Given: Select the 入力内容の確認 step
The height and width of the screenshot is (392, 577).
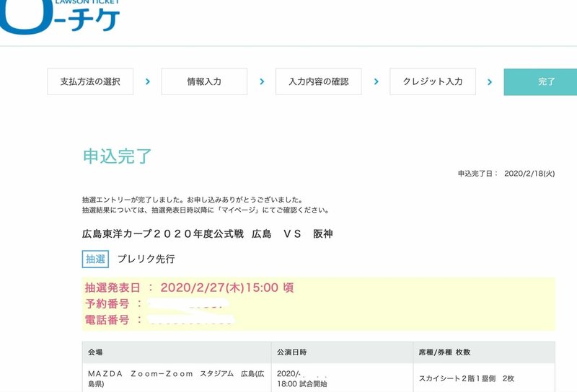Looking at the screenshot, I should 319,81.
